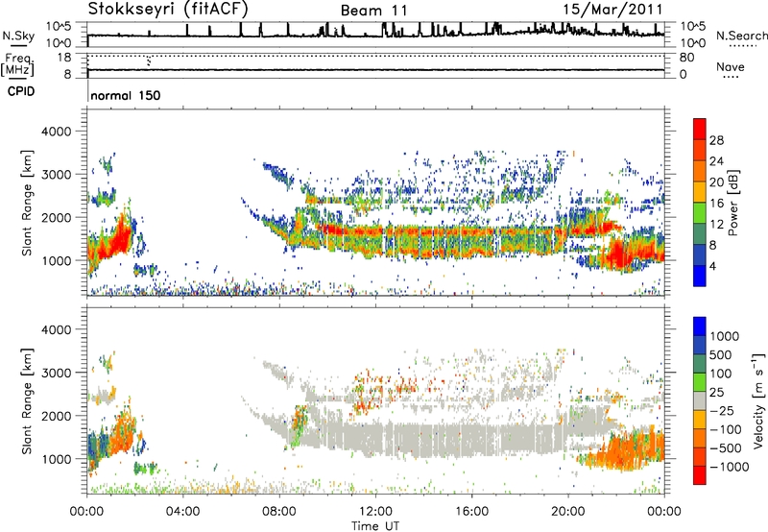Select the 'normal 150' CPID text
This screenshot has height=532, width=768.
point(126,95)
